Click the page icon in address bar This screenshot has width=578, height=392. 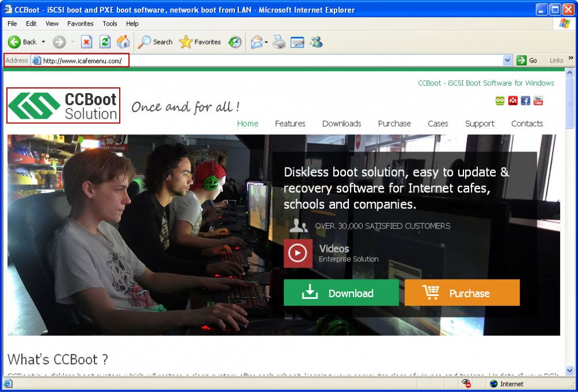click(x=36, y=61)
